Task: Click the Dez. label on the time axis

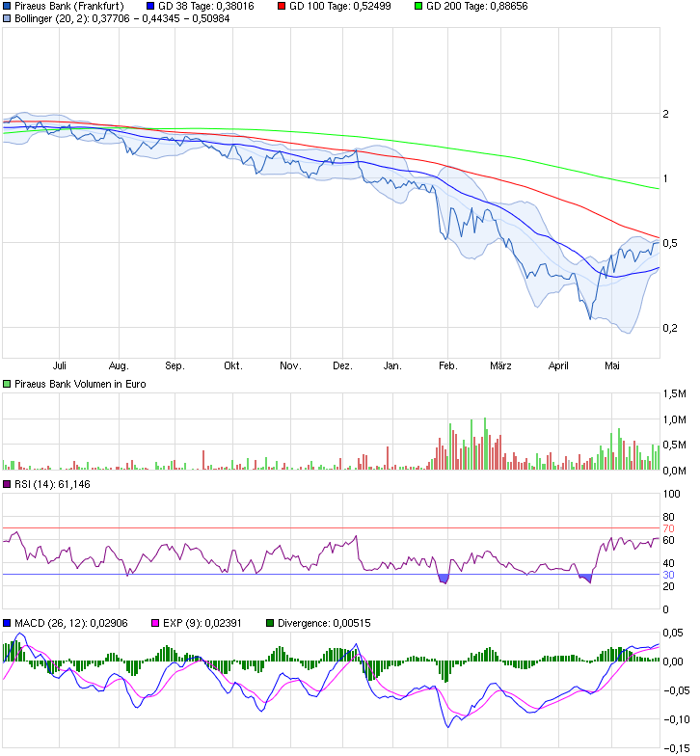Action: 342,366
